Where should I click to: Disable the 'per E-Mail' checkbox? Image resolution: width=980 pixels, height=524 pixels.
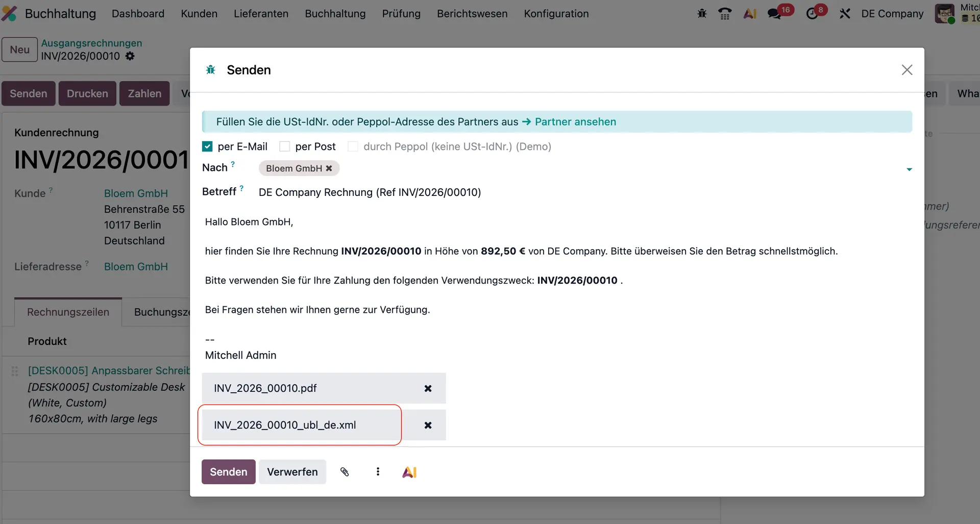pos(207,146)
